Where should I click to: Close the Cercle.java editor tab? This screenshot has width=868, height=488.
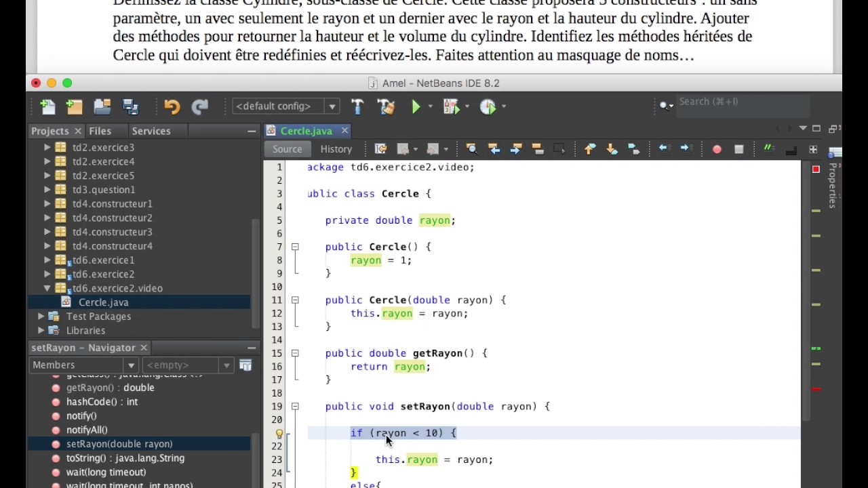pyautogui.click(x=344, y=131)
